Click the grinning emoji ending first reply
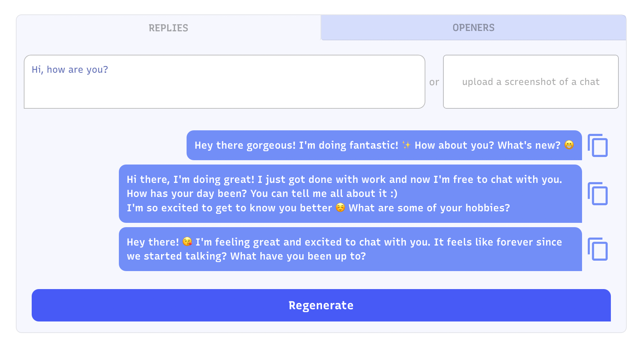This screenshot has width=644, height=342. click(x=569, y=145)
